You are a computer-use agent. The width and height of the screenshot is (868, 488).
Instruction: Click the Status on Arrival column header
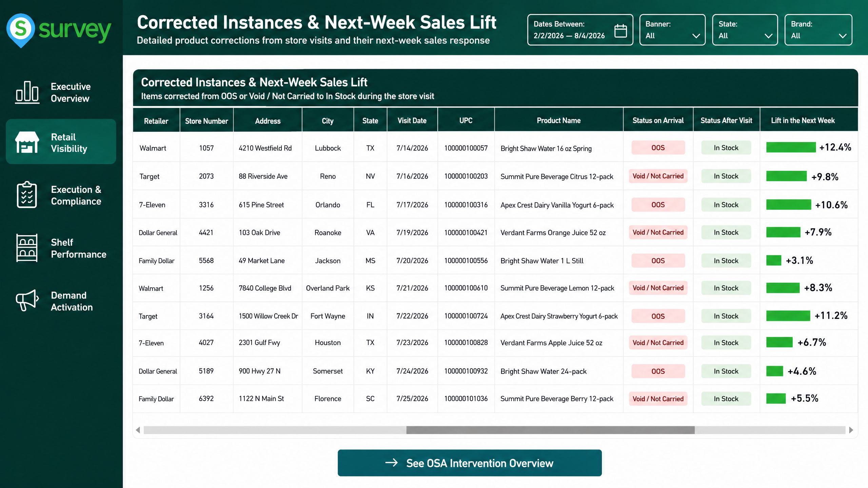point(658,120)
